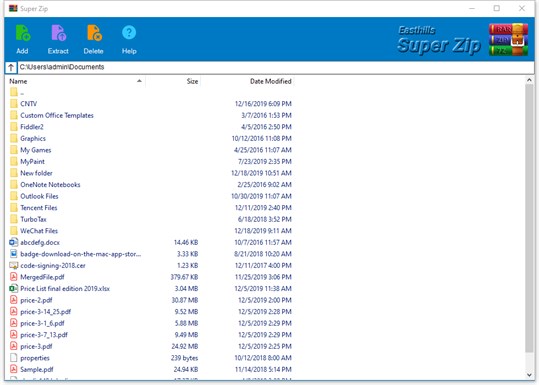Viewport: 539px width, 385px height.
Task: Click the 3.04 MB size value
Action: click(186, 288)
